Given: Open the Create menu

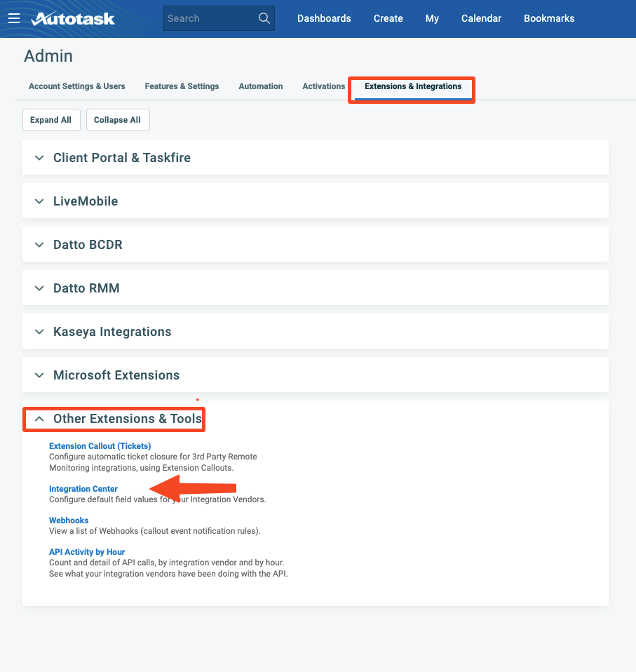Looking at the screenshot, I should click(388, 18).
